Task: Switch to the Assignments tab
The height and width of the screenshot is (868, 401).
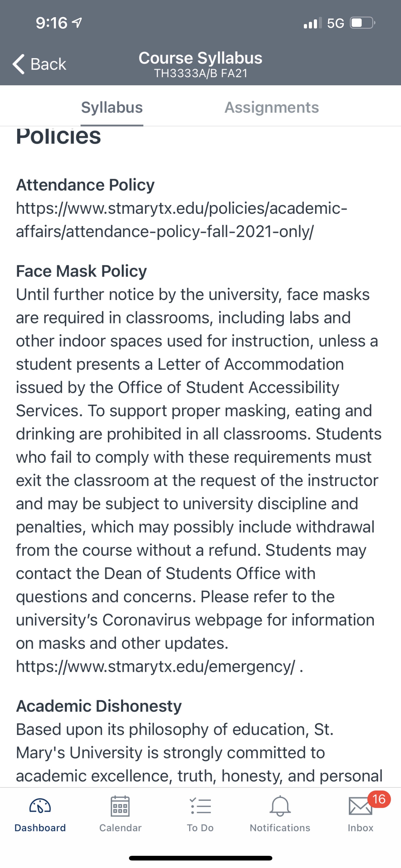Action: [x=271, y=107]
